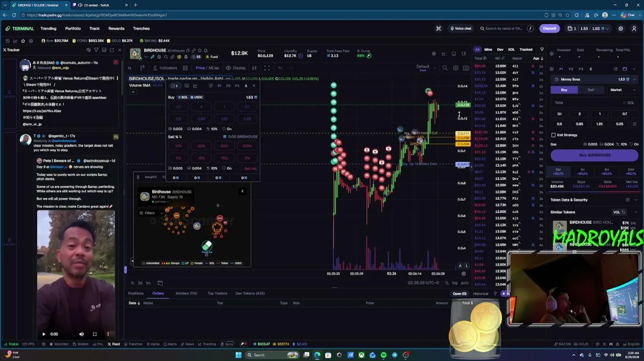Show the Dev Tokens (435) tab

coord(249,293)
